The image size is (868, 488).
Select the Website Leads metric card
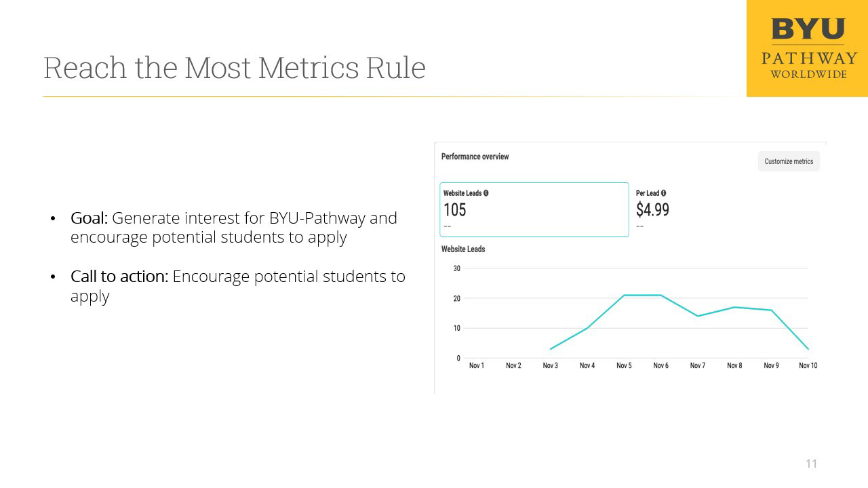point(534,209)
